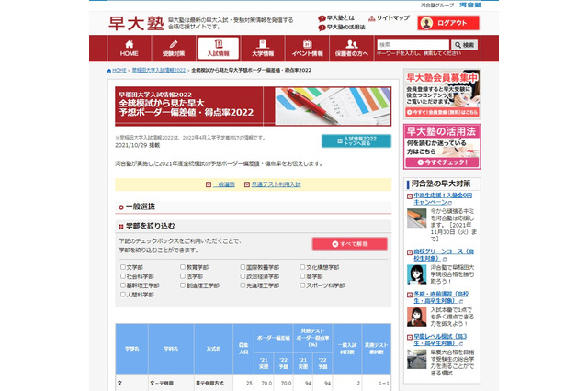The height and width of the screenshot is (391, 588).
Task: Check the 国際教養学部 checkbox
Action: click(x=243, y=267)
